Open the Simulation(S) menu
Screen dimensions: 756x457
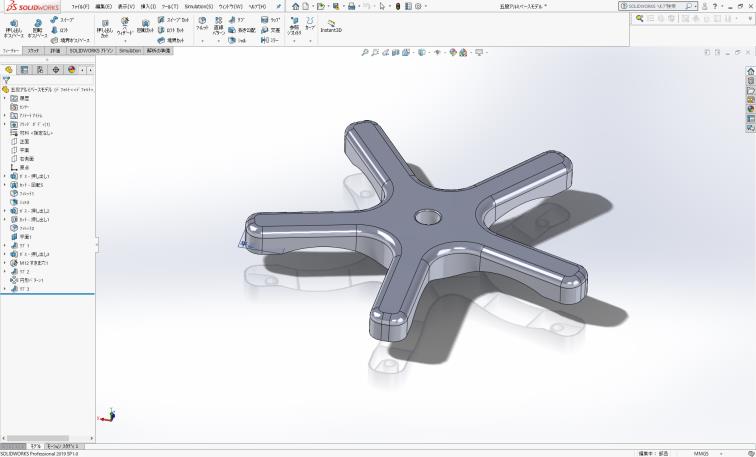click(x=198, y=6)
